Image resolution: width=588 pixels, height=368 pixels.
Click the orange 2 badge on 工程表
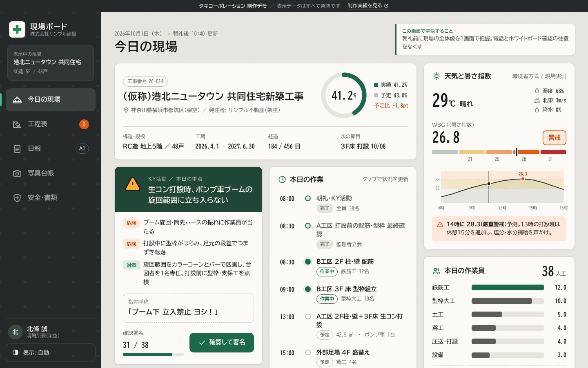tap(84, 124)
